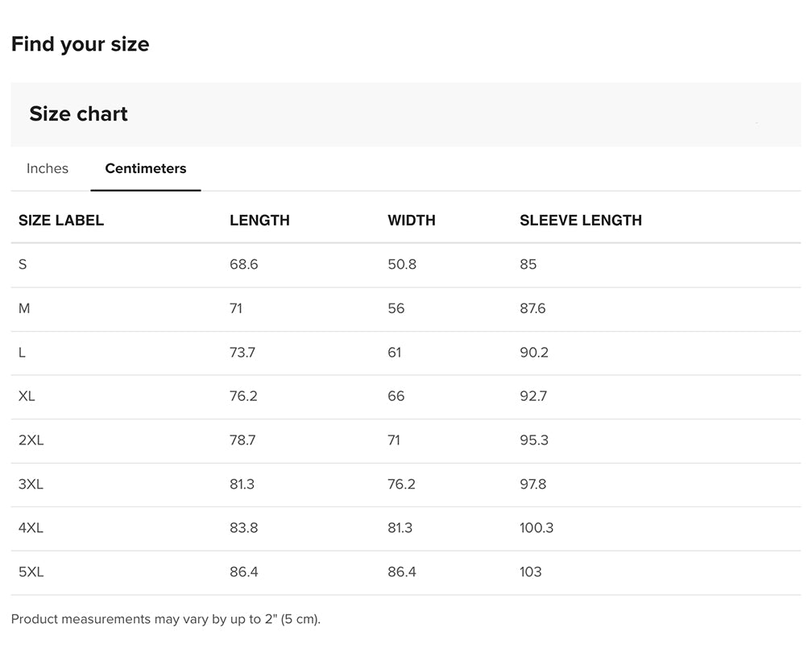Click the SLEEVE LENGTH column header
The height and width of the screenshot is (661, 812).
pyautogui.click(x=581, y=221)
